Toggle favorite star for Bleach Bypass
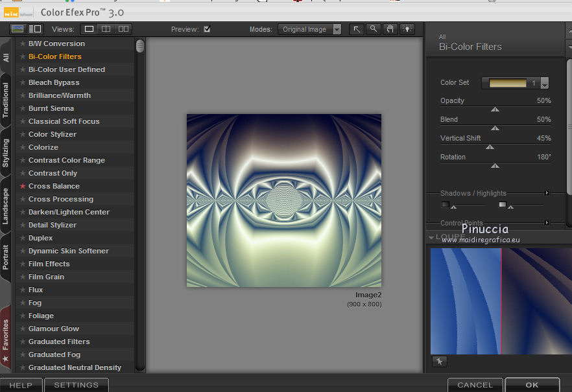 coord(23,82)
